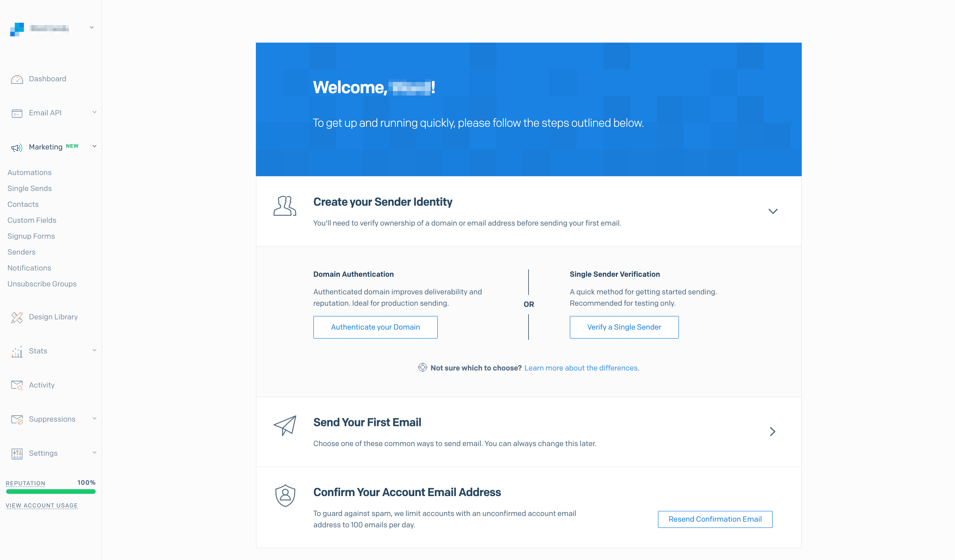Image resolution: width=955 pixels, height=560 pixels.
Task: Click the Stats bar chart icon
Action: click(17, 350)
